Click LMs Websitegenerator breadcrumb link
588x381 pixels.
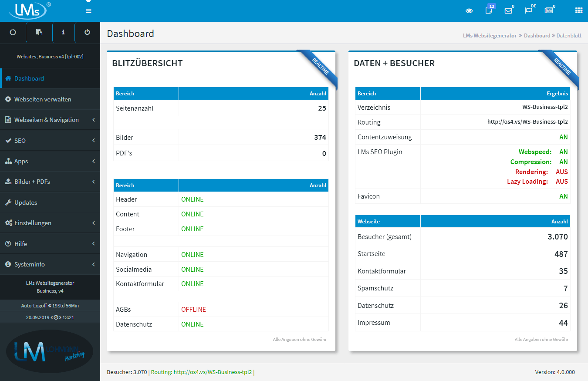[490, 36]
